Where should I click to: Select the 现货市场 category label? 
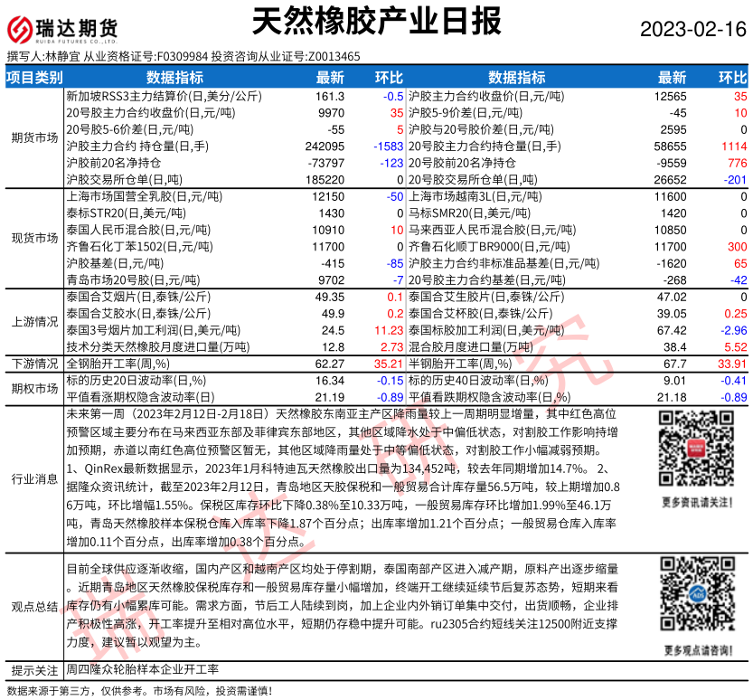tap(34, 238)
